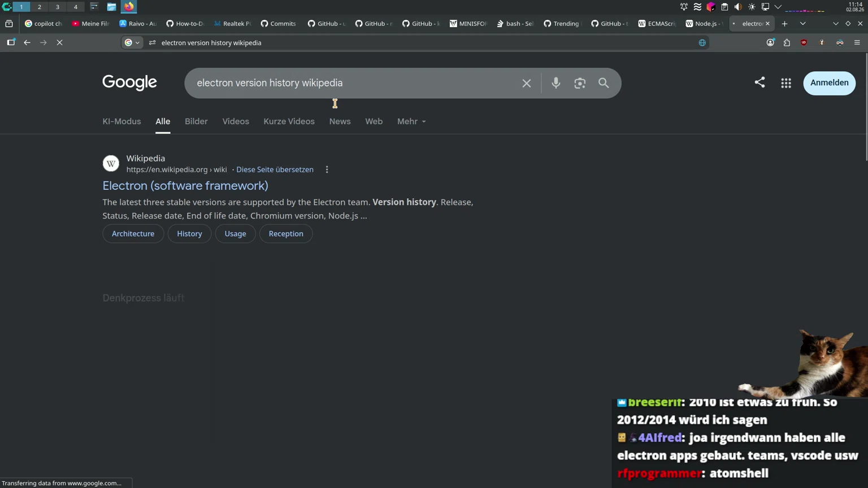Screen dimensions: 868x488
Task: Open the News results tab
Action: [x=340, y=121]
